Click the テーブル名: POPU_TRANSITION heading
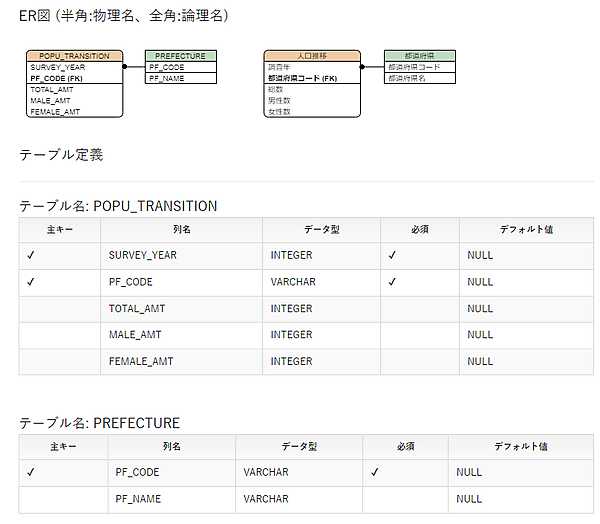The image size is (600, 524). point(118,206)
